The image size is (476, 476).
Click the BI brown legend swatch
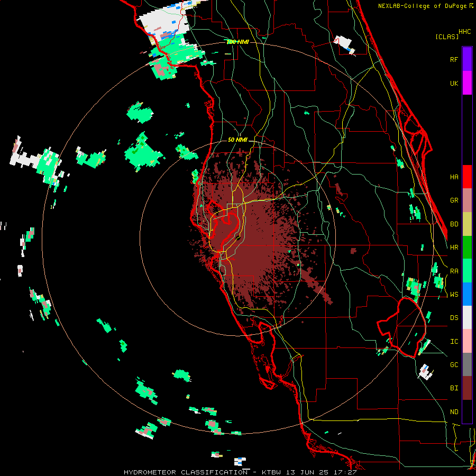coord(467,388)
